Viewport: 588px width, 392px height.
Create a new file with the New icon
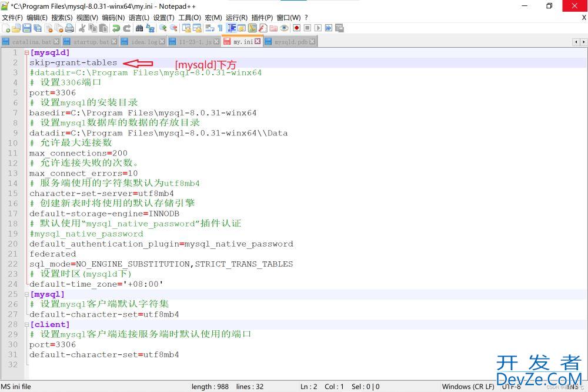pos(6,28)
